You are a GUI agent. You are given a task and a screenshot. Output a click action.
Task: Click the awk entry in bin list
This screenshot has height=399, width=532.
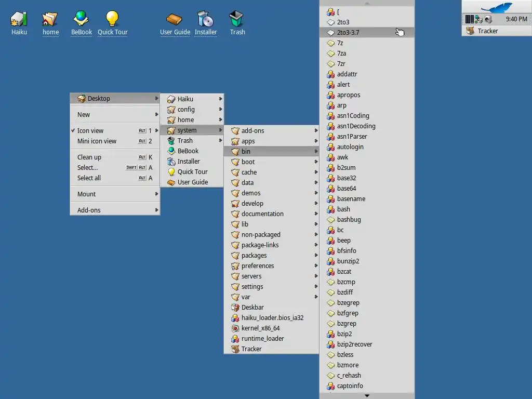(x=367, y=157)
